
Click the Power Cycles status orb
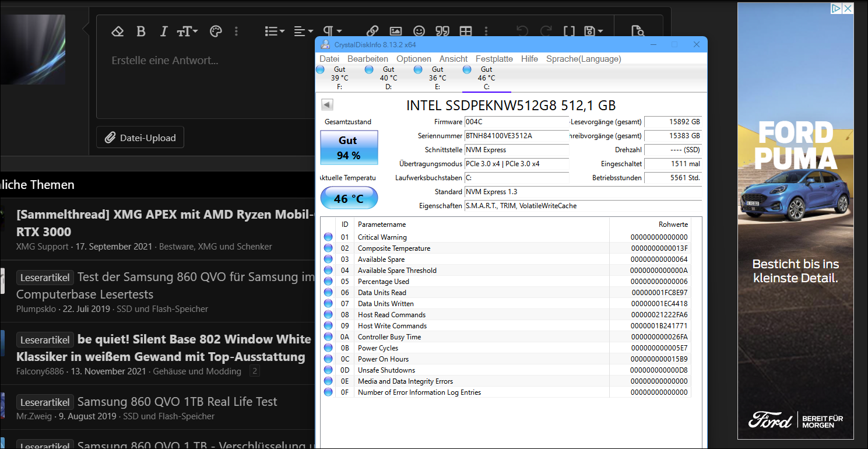pos(328,348)
